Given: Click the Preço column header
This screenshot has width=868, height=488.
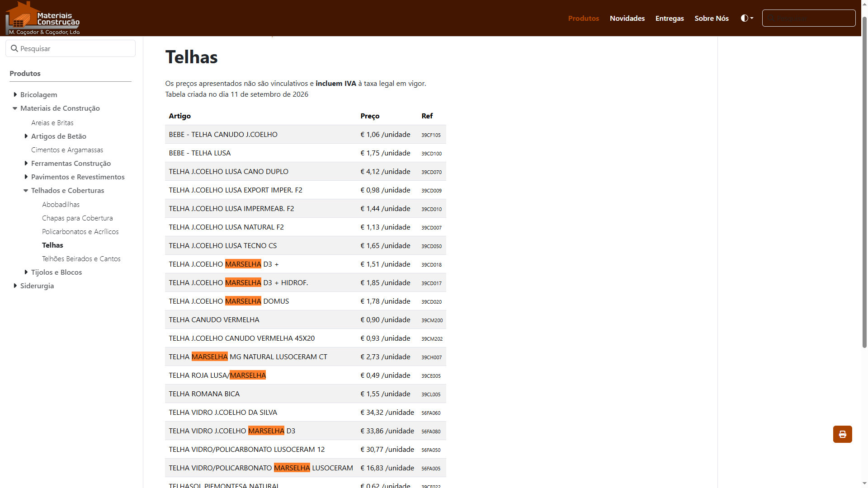Looking at the screenshot, I should click(369, 116).
